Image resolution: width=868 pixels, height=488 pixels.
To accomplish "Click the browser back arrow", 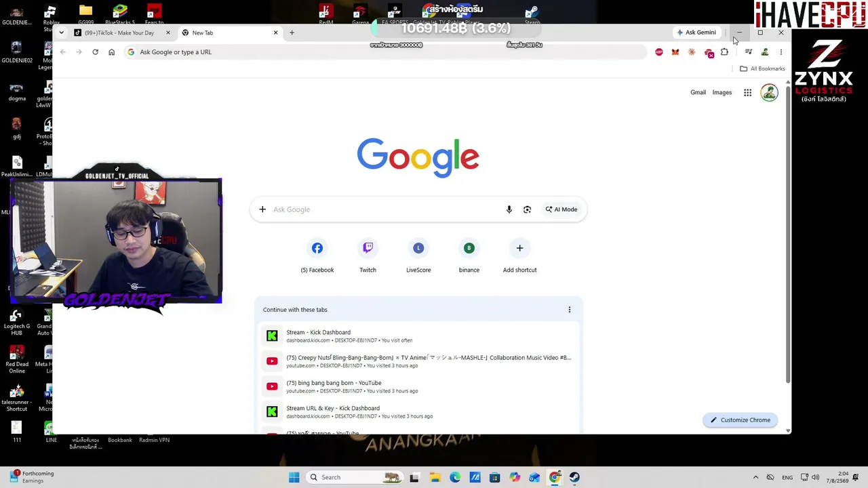I will 62,52.
